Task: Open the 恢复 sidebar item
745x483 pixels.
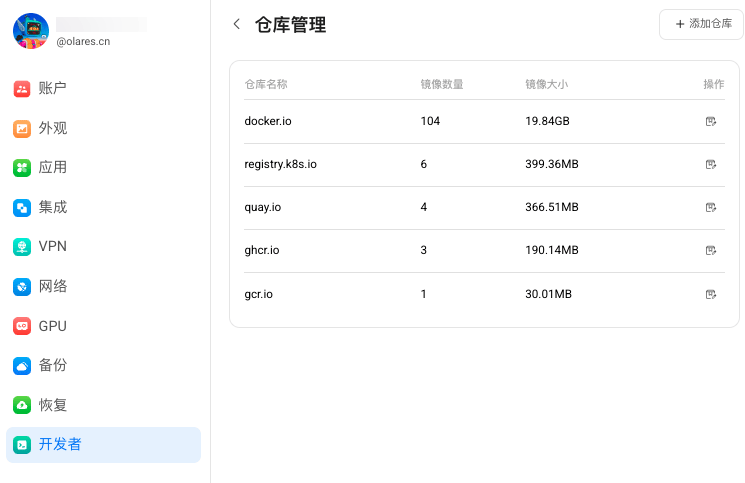Action: point(52,405)
